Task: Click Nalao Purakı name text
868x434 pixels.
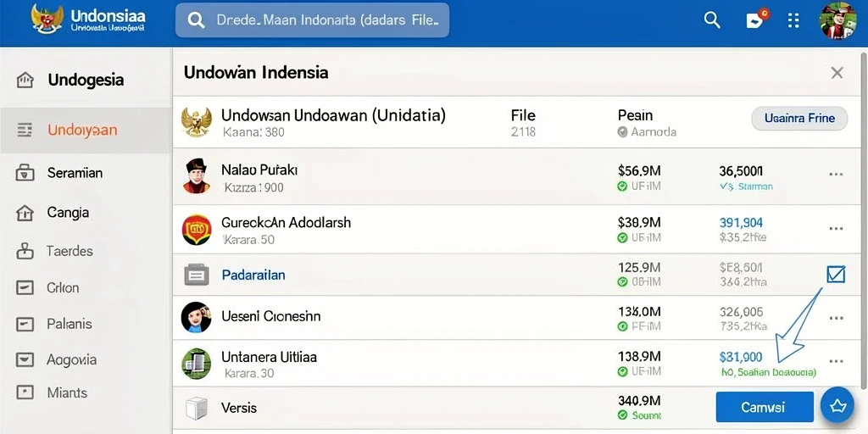Action: (x=259, y=170)
